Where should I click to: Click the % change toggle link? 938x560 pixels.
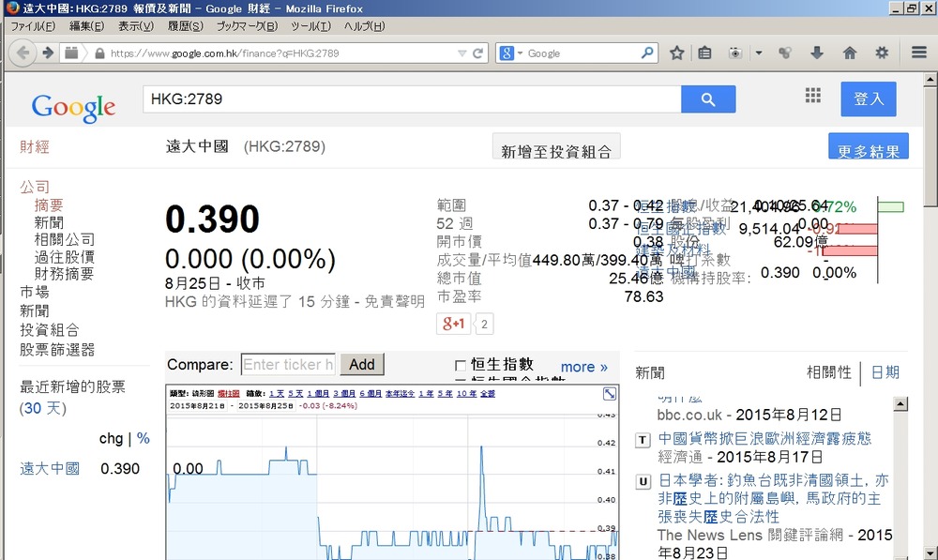pyautogui.click(x=143, y=439)
